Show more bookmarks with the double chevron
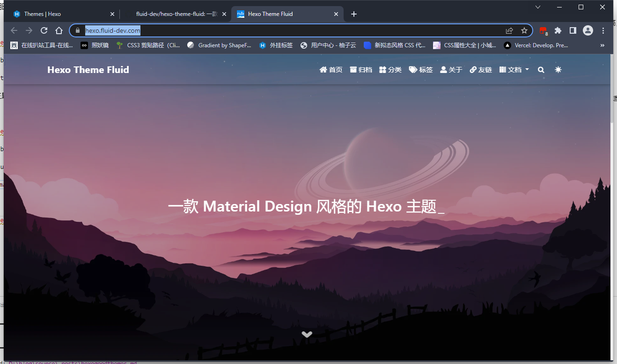The width and height of the screenshot is (617, 364). pos(602,45)
